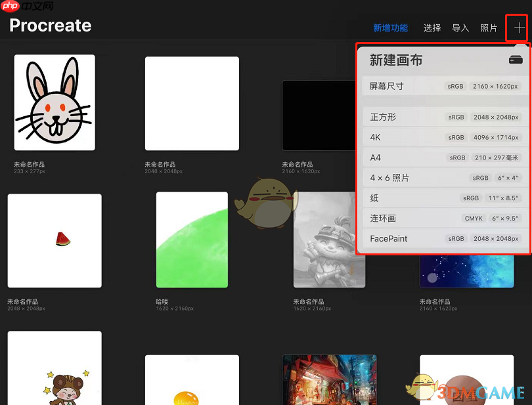Tap 照片 to import from photos
This screenshot has width=532, height=405.
(489, 28)
